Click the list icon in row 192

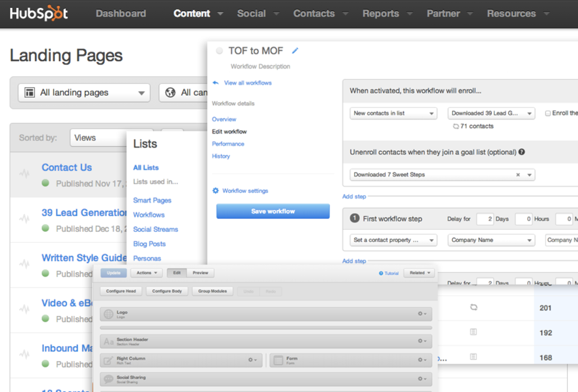(x=474, y=332)
